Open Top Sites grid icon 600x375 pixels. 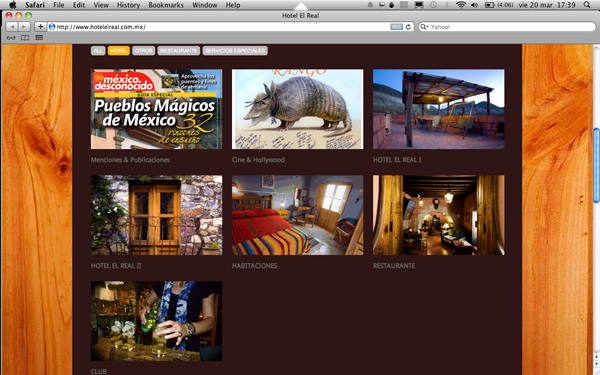tap(39, 38)
